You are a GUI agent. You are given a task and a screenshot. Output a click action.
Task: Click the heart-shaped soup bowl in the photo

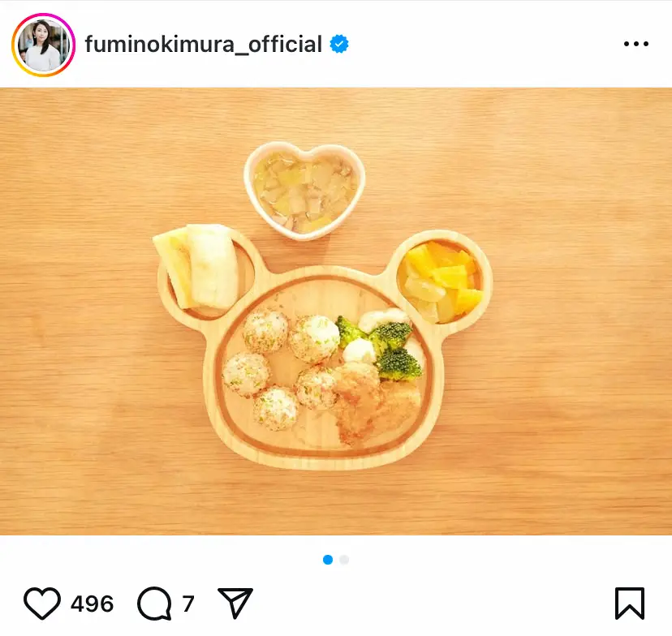[304, 190]
